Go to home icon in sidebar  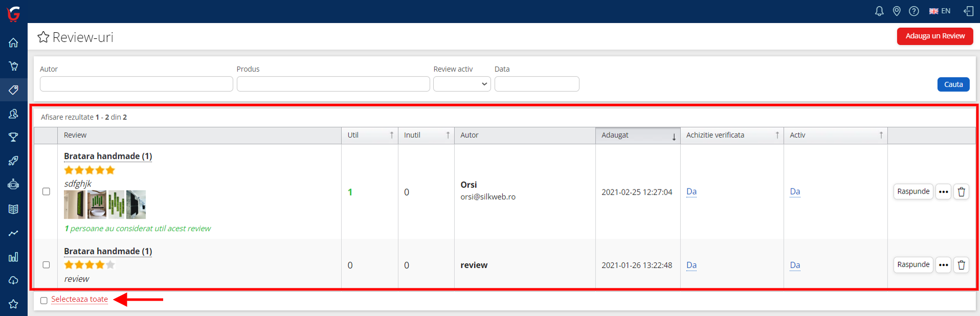point(13,43)
